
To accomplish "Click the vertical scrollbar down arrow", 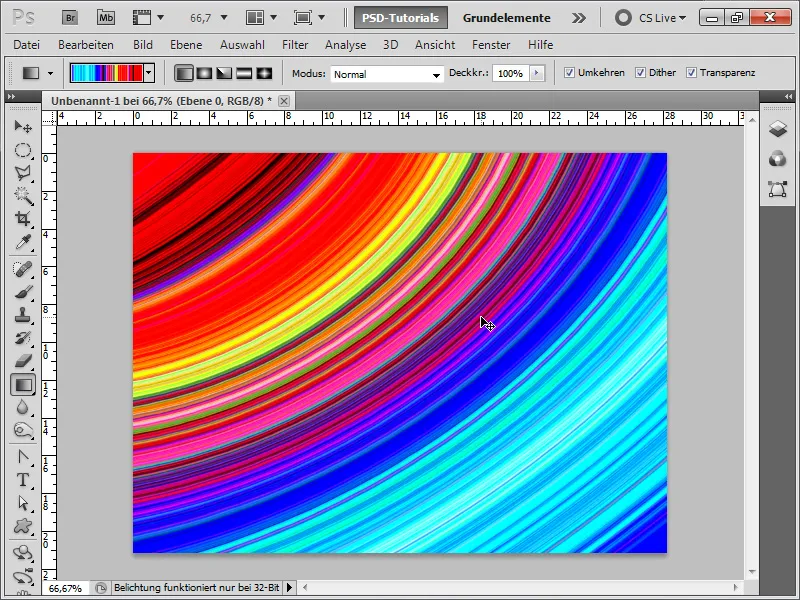I will point(752,572).
